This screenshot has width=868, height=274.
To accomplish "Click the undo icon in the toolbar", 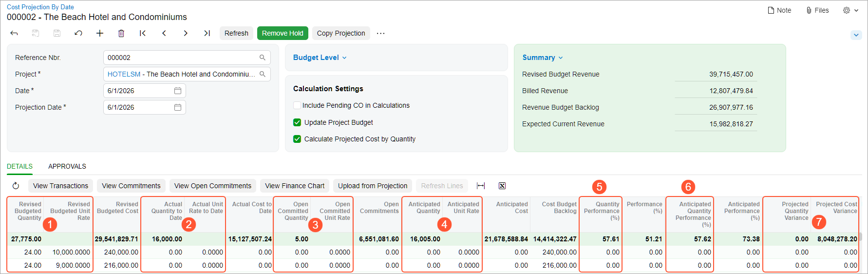I will point(78,33).
